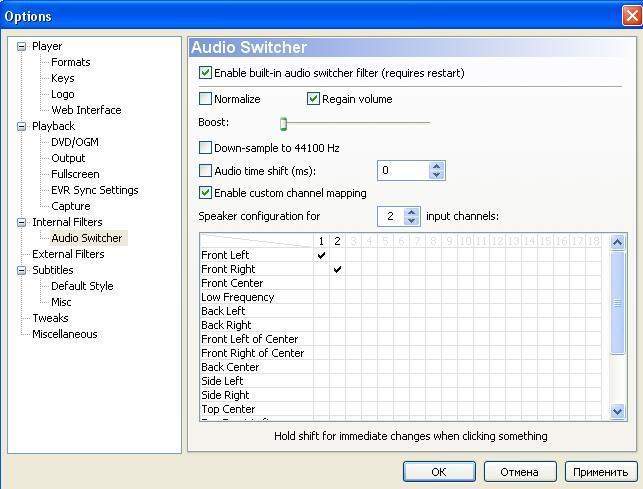Open Miscellaneous settings
This screenshot has height=489, width=643.
(x=65, y=334)
